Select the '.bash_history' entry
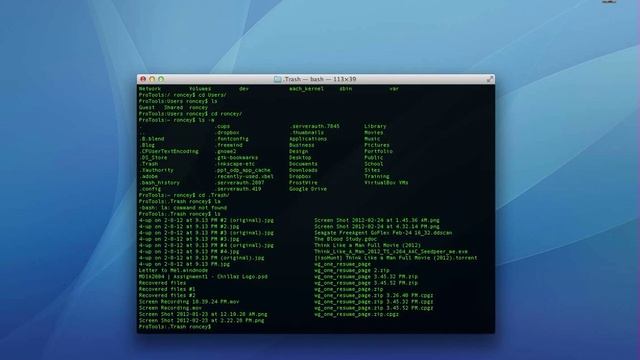This screenshot has width=640, height=360. point(160,183)
